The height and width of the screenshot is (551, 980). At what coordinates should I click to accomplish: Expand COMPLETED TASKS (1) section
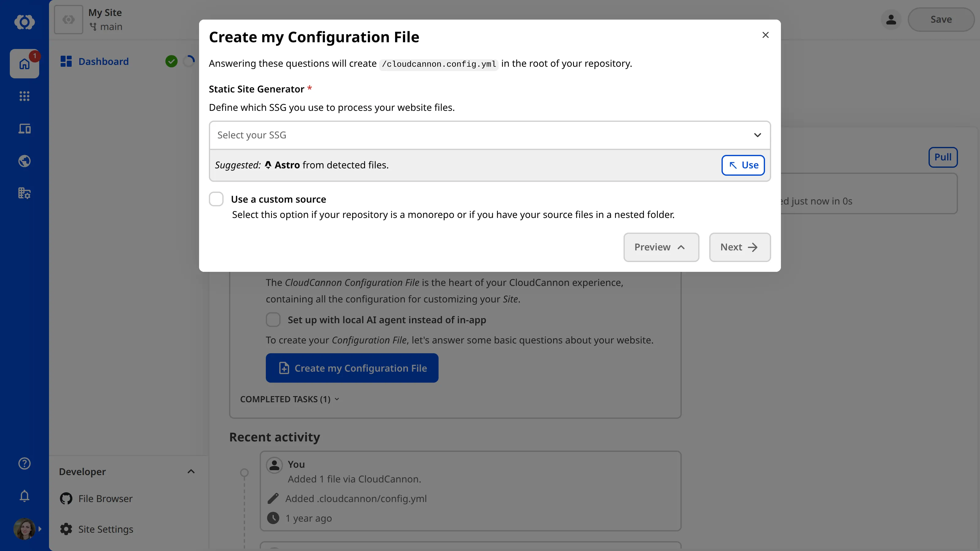[289, 399]
